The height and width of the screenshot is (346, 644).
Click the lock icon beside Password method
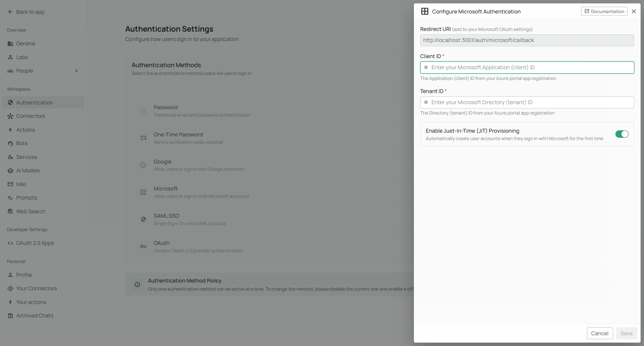point(143,111)
